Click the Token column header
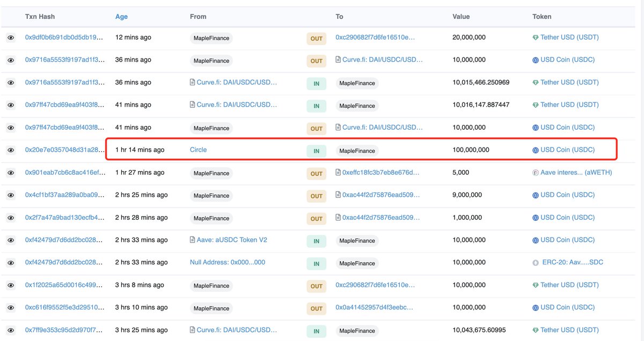 click(x=542, y=17)
